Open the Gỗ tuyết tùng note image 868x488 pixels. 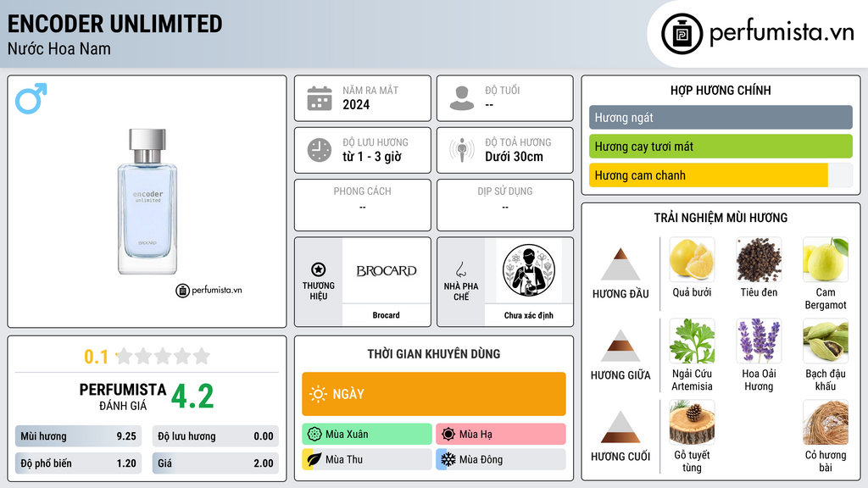(692, 422)
